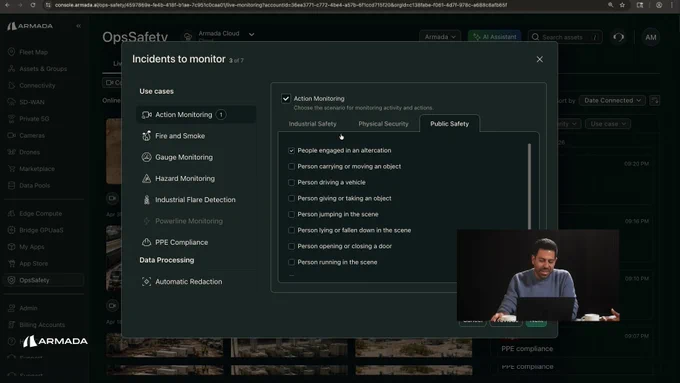This screenshot has width=680, height=383.
Task: Open the Armada organization dropdown
Action: pyautogui.click(x=440, y=37)
